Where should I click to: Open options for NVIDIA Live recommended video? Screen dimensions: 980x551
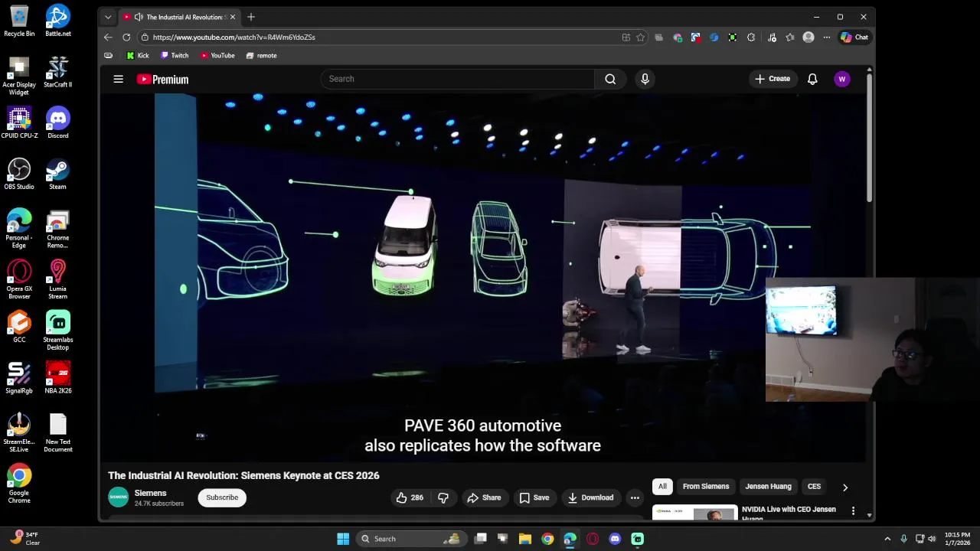click(x=853, y=510)
